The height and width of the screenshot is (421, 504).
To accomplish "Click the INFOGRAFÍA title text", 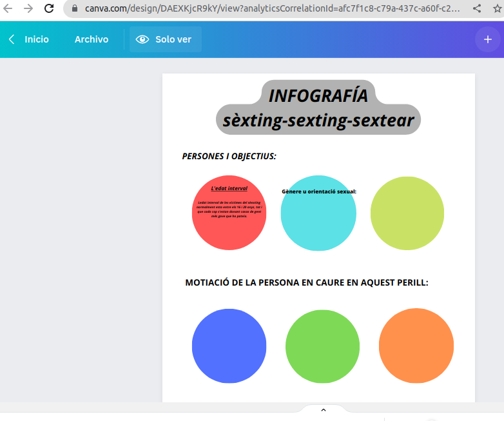I will (318, 95).
